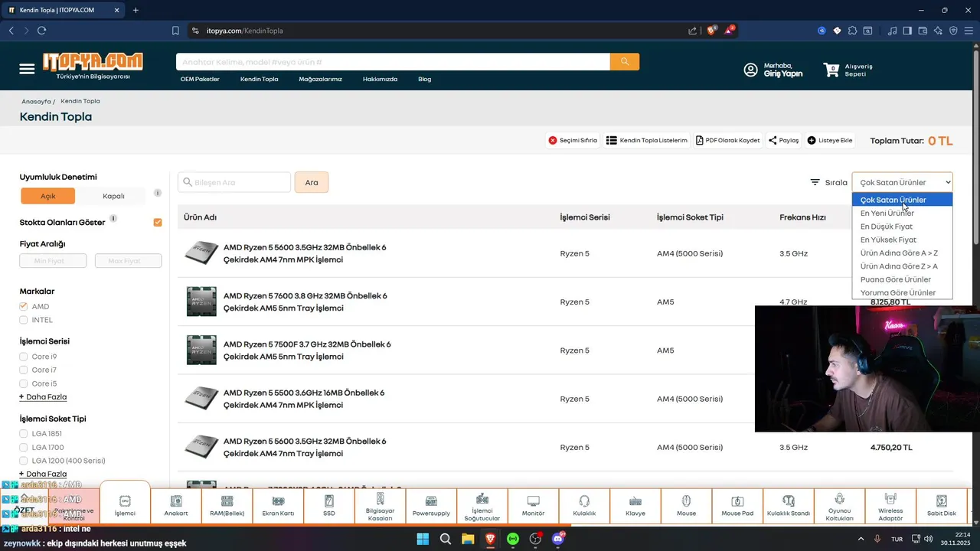Viewport: 980px width, 551px height.
Task: Select the İşlemci Soğutucular category
Action: tap(482, 506)
